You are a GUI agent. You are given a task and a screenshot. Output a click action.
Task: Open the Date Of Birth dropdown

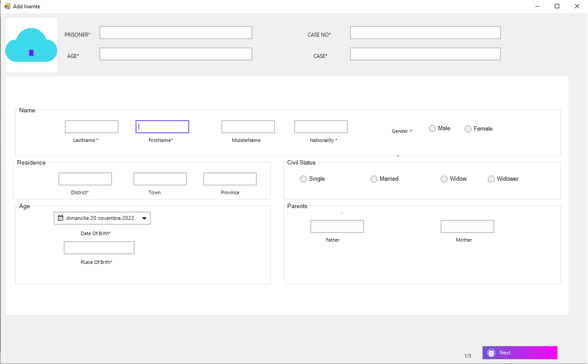[x=144, y=218]
